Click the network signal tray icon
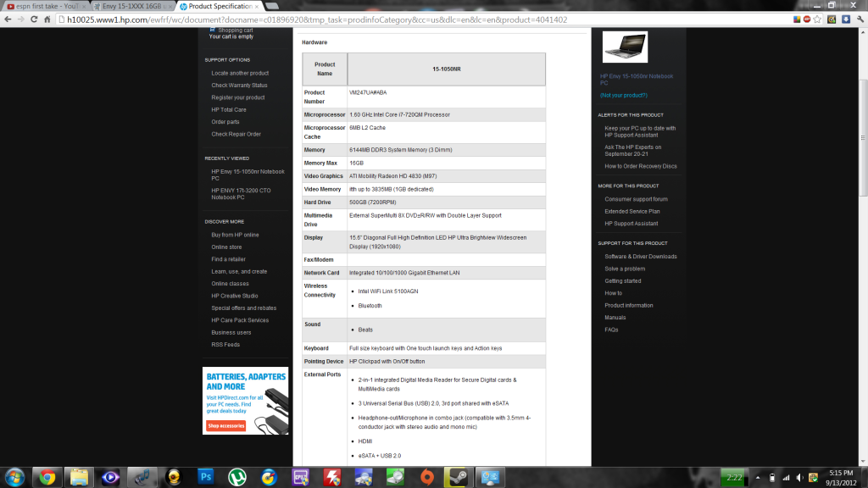868x488 pixels. click(x=786, y=478)
